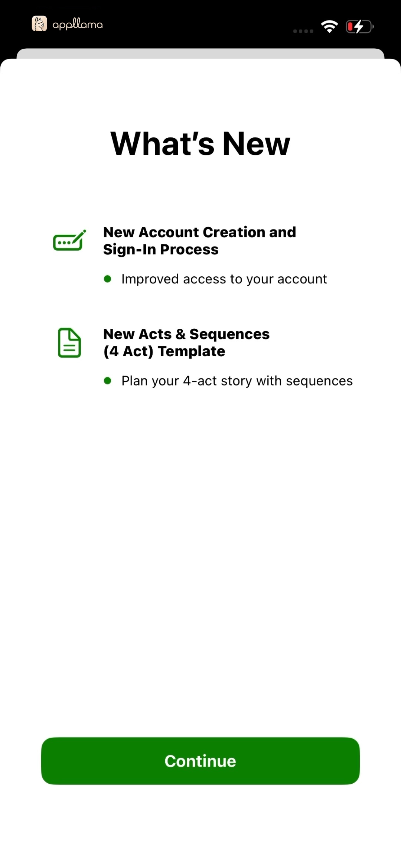Click the 'Sign-In Process' line
This screenshot has height=868, width=401.
coord(161,249)
